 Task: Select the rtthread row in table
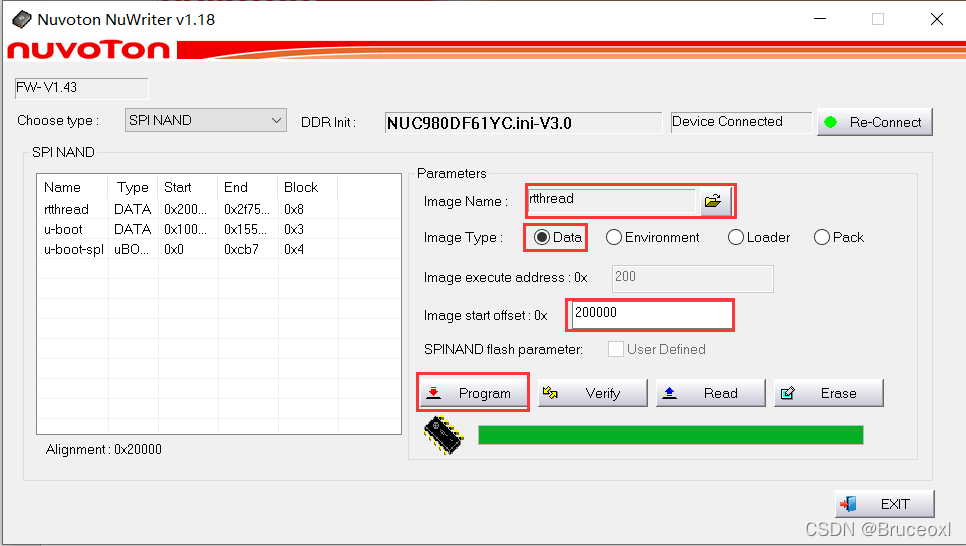click(219, 209)
